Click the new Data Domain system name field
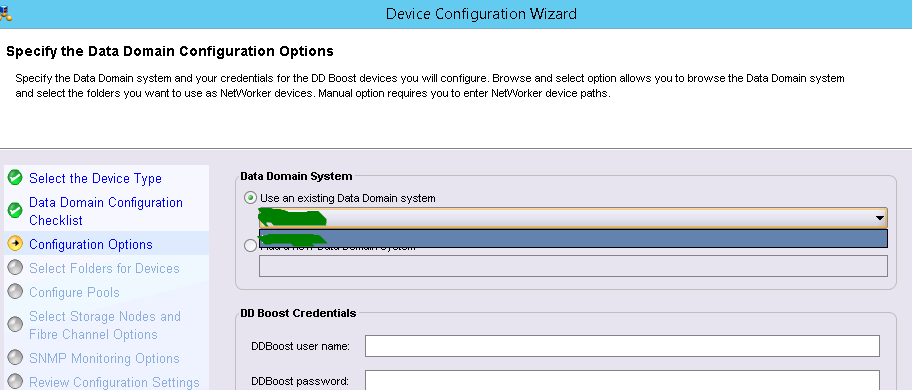Image resolution: width=912 pixels, height=390 pixels. coord(573,266)
